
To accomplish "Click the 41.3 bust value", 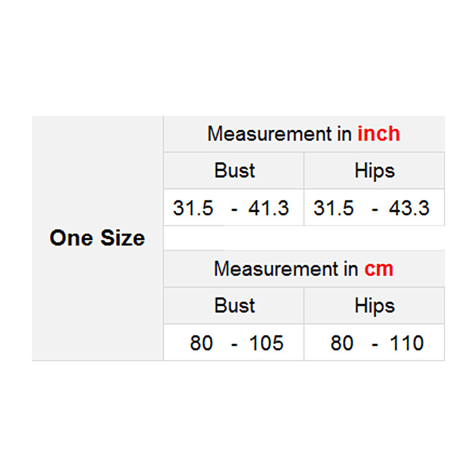I will coord(268,208).
